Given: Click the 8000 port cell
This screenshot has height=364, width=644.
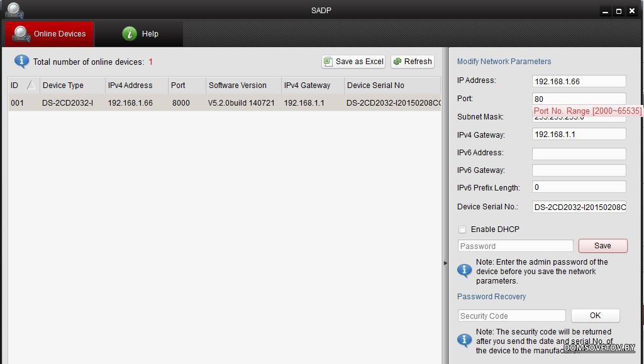Looking at the screenshot, I should click(180, 102).
